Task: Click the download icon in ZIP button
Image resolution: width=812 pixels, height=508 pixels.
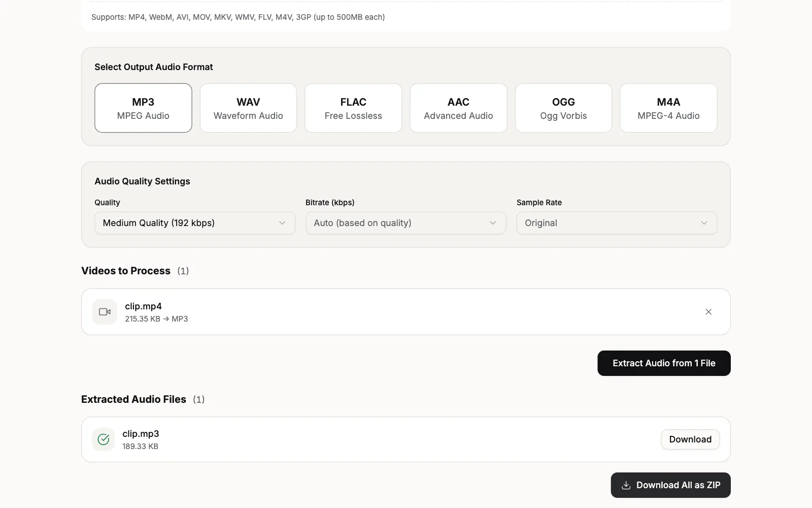Action: (x=626, y=485)
